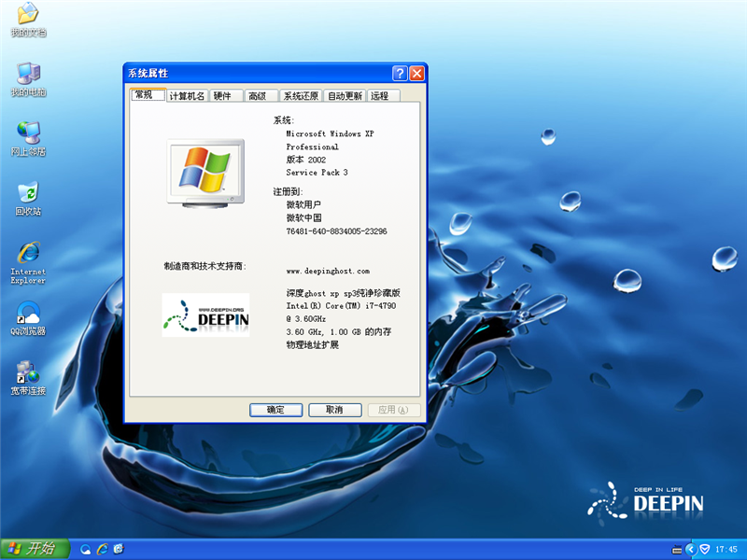Click the security shield tray icon
The height and width of the screenshot is (560, 747).
[705, 549]
